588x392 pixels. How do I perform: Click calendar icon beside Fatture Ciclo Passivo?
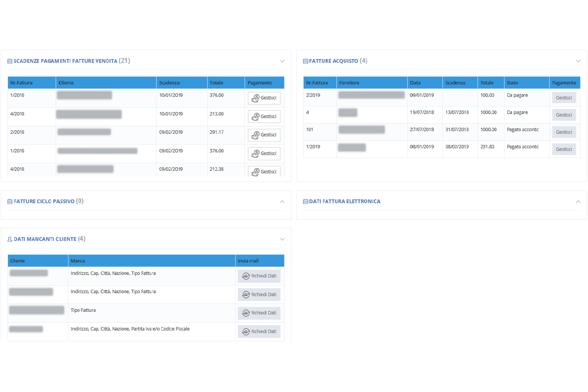[x=10, y=202]
